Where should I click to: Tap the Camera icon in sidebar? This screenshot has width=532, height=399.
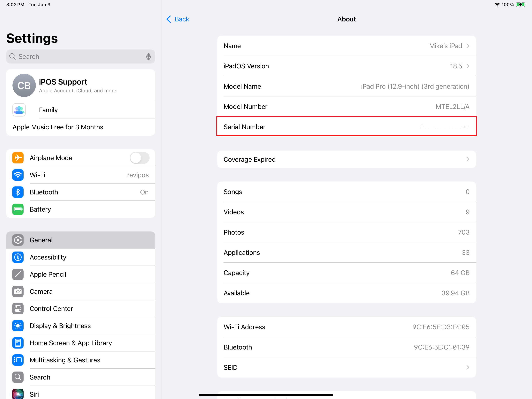click(x=18, y=291)
